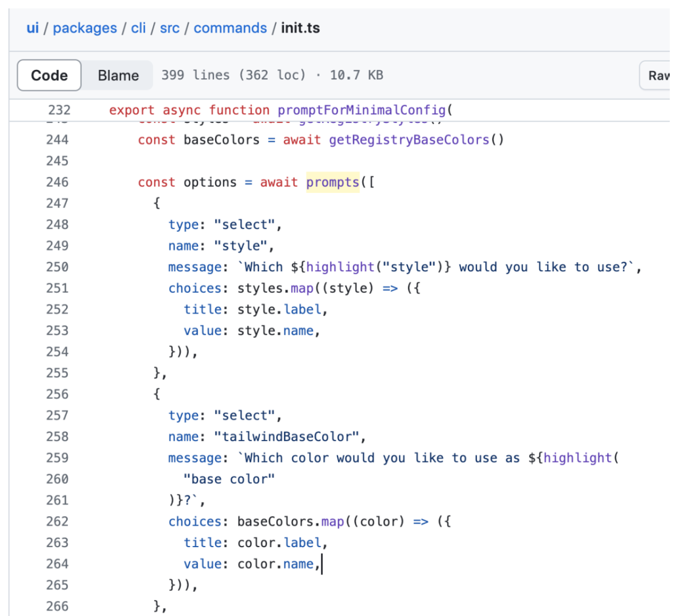
Task: Click the highlight call on line 250
Action: tap(340, 267)
